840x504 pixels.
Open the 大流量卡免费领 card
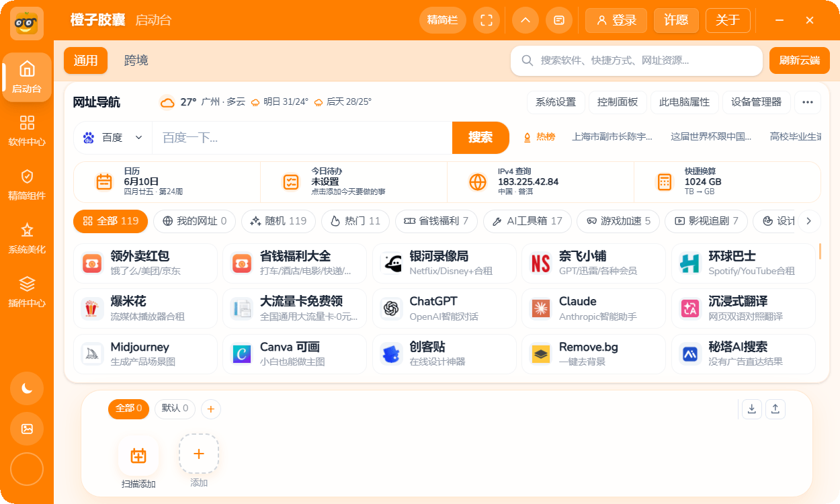point(294,308)
